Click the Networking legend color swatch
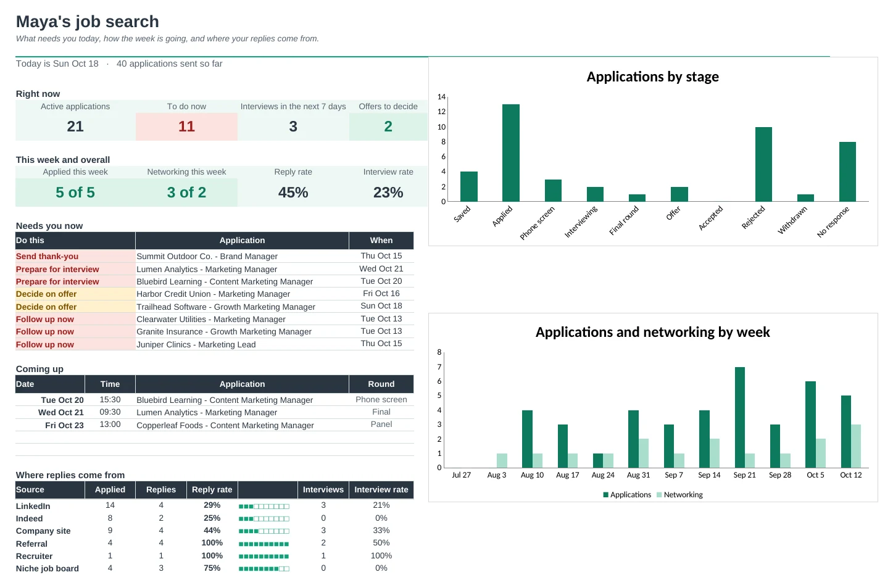 click(x=659, y=495)
